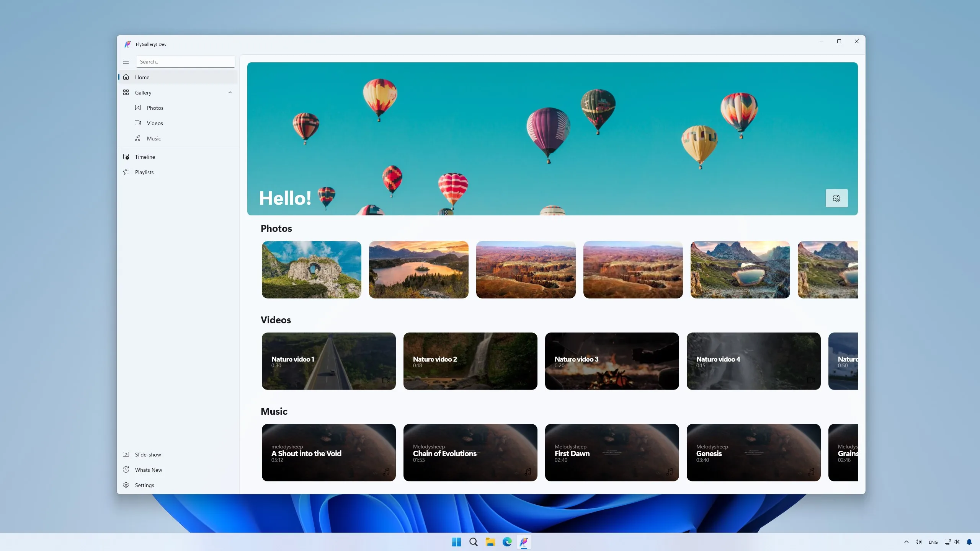Open the mountain lake photo thumbnail
980x551 pixels.
740,270
